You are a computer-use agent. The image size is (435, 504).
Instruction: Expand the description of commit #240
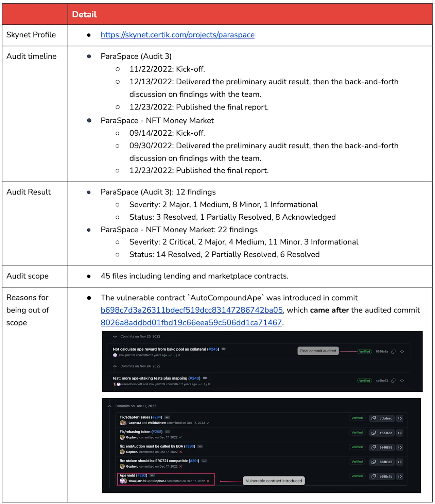point(205,378)
